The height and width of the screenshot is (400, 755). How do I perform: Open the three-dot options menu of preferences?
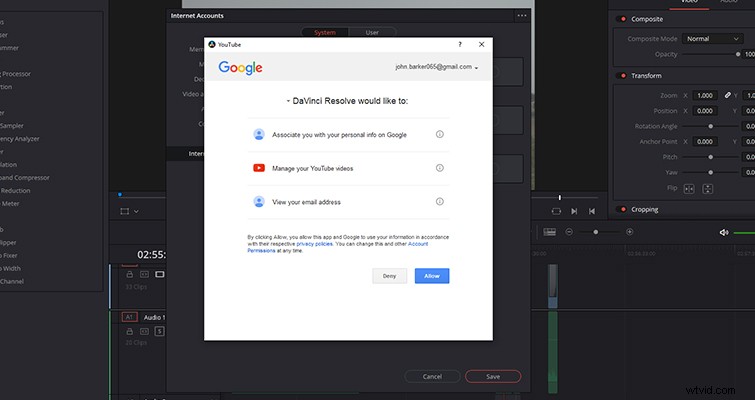522,15
